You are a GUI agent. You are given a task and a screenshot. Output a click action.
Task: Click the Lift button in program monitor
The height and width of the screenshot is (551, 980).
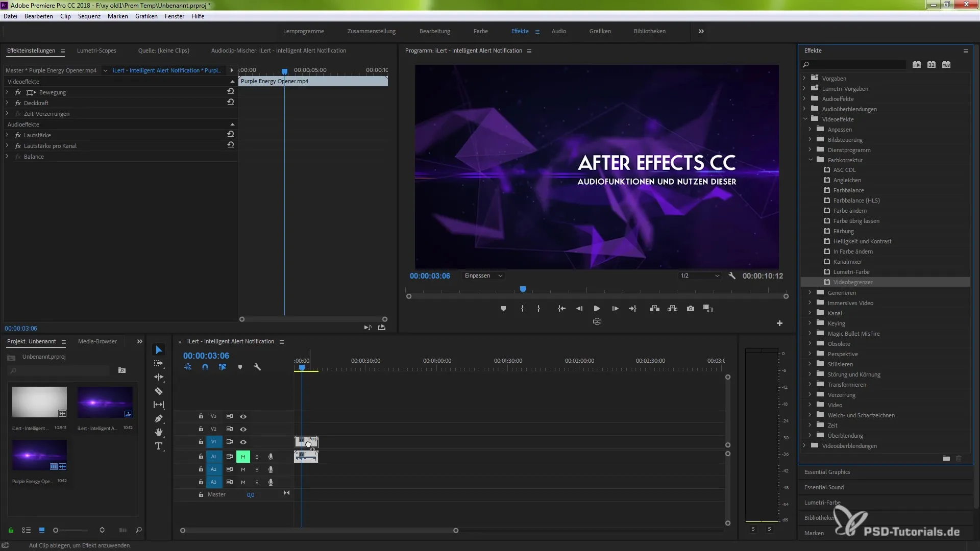(x=654, y=309)
